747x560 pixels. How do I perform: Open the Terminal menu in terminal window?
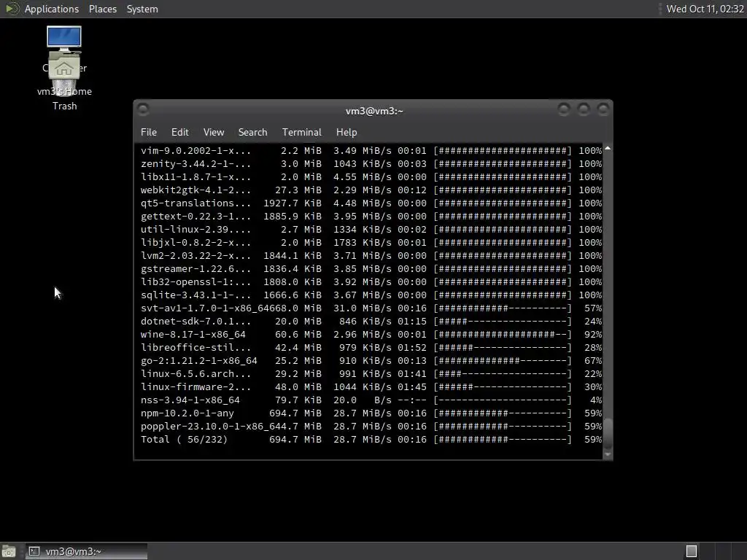click(x=301, y=133)
